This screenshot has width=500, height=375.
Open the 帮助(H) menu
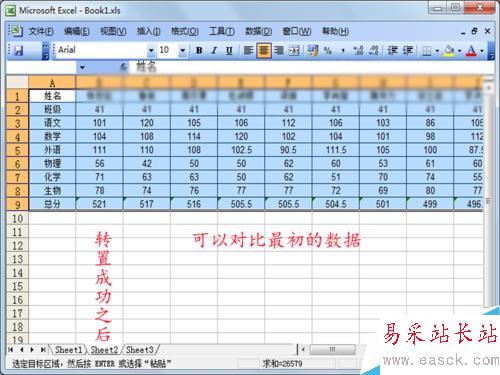click(x=335, y=31)
